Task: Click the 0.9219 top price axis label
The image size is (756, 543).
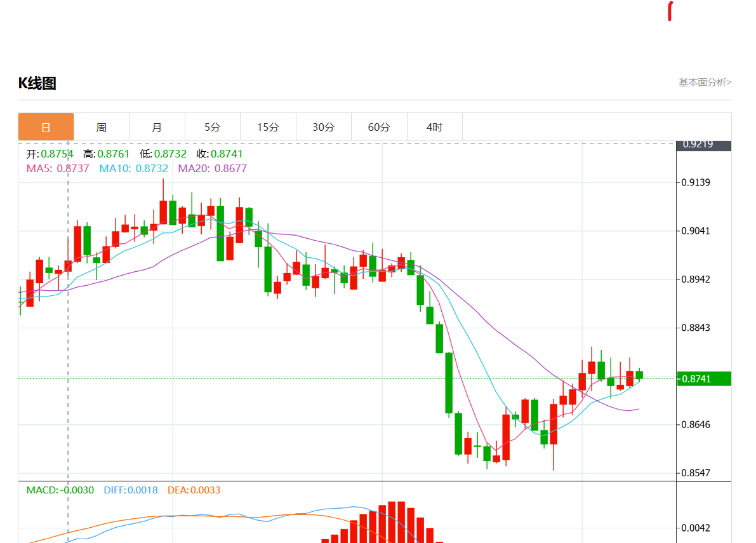Action: (x=704, y=145)
